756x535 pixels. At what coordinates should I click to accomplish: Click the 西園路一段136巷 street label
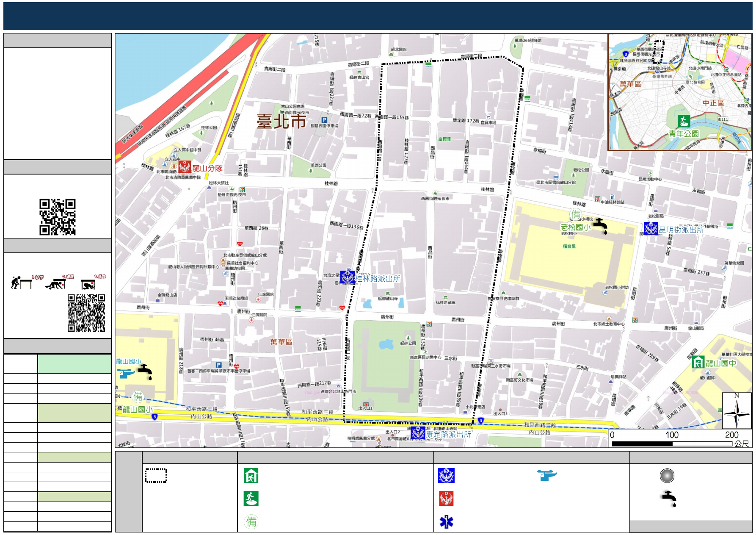[346, 225]
